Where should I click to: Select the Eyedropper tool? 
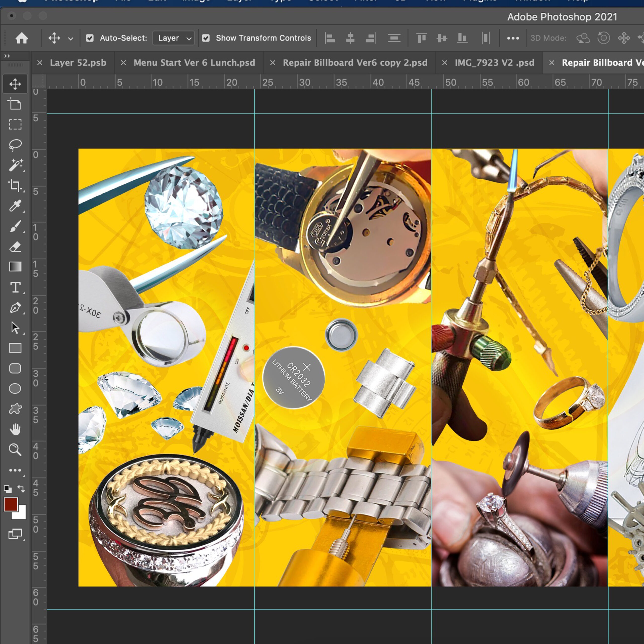pos(15,206)
